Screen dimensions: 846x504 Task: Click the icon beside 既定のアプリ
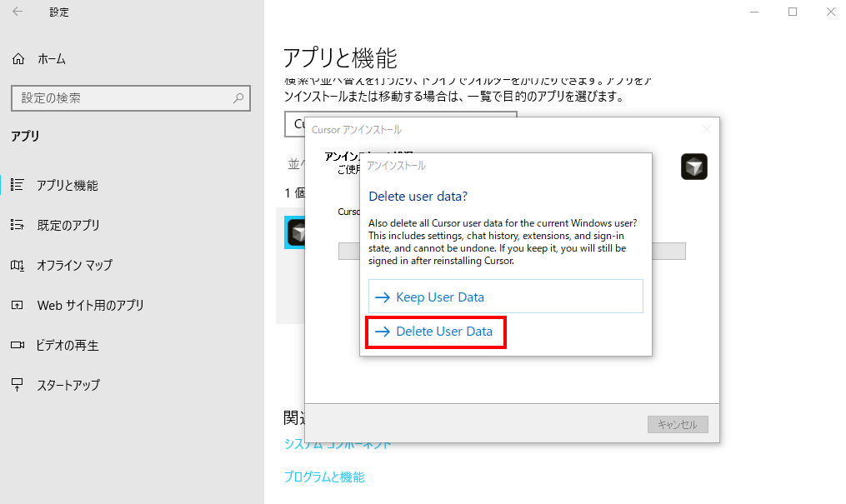pyautogui.click(x=18, y=225)
